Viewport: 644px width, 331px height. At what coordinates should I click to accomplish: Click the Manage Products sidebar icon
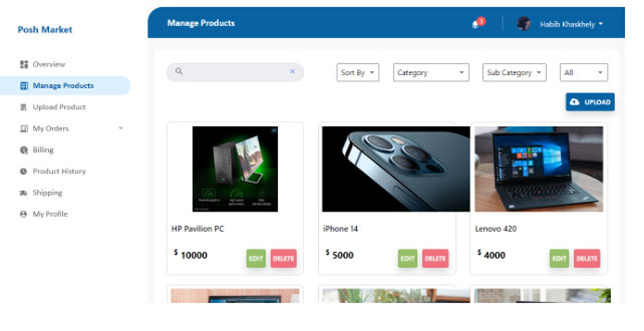[x=24, y=86]
